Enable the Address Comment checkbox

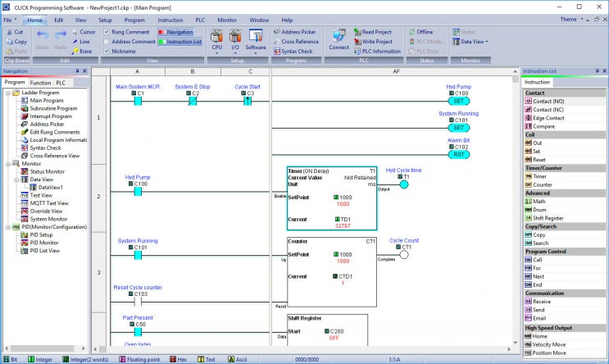[x=107, y=41]
